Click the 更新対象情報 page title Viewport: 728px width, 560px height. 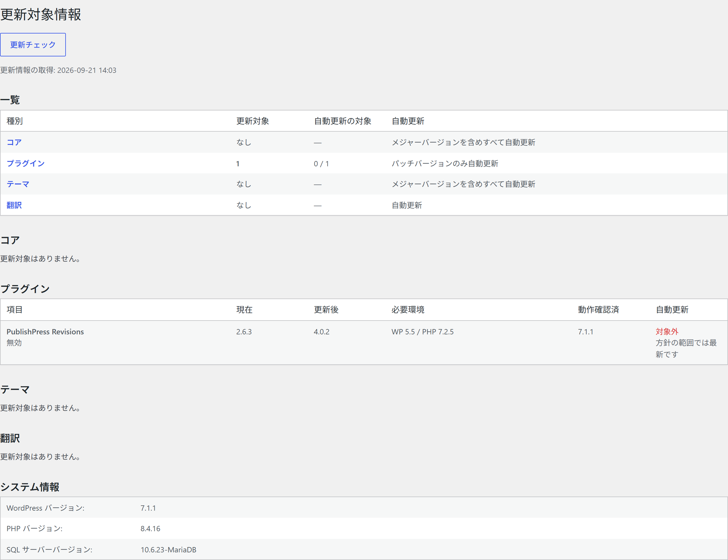click(x=40, y=15)
